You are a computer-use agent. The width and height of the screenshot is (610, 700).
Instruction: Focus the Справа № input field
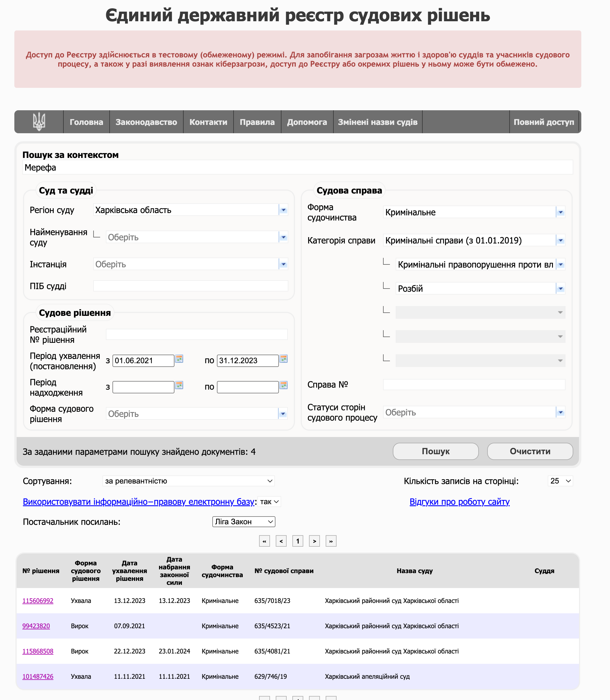(x=474, y=384)
